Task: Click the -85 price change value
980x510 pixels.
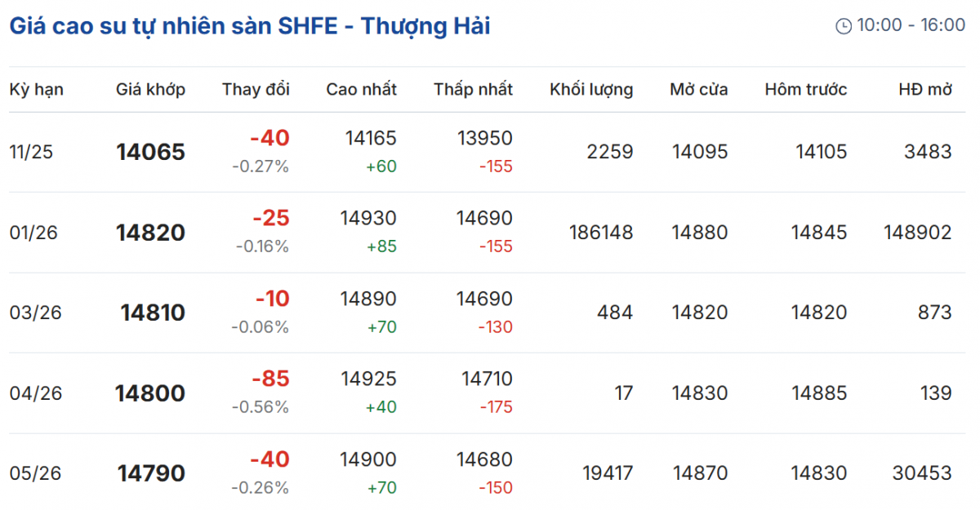Action: [270, 379]
